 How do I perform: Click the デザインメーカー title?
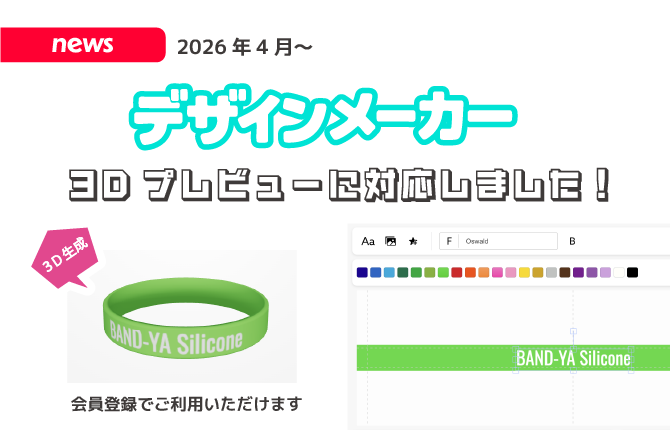[323, 118]
